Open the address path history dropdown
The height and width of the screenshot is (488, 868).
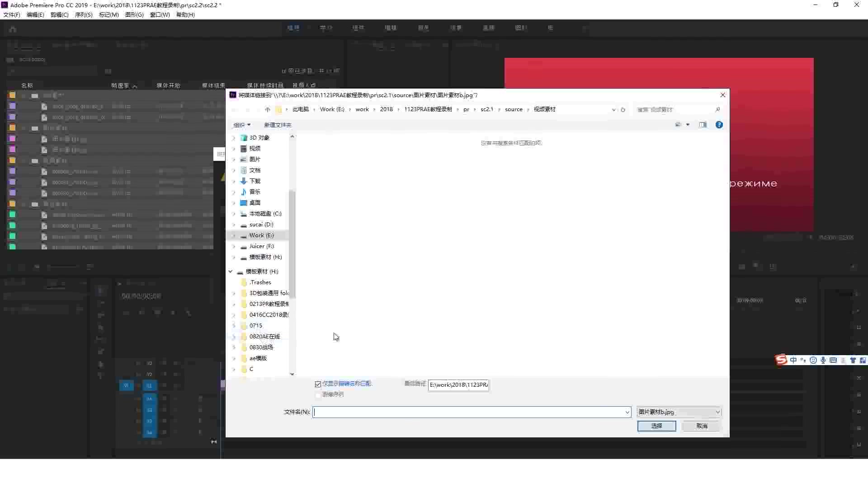pyautogui.click(x=613, y=110)
